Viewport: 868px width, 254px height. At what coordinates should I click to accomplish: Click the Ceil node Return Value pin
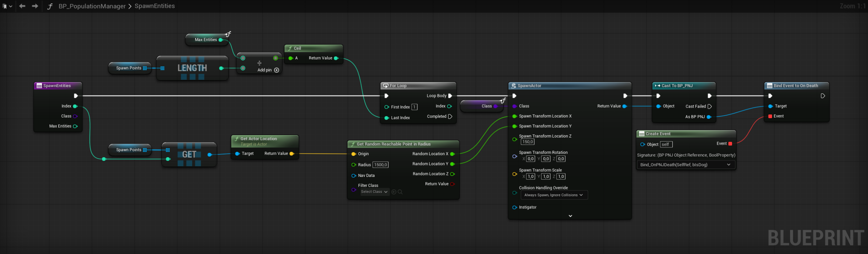click(336, 58)
